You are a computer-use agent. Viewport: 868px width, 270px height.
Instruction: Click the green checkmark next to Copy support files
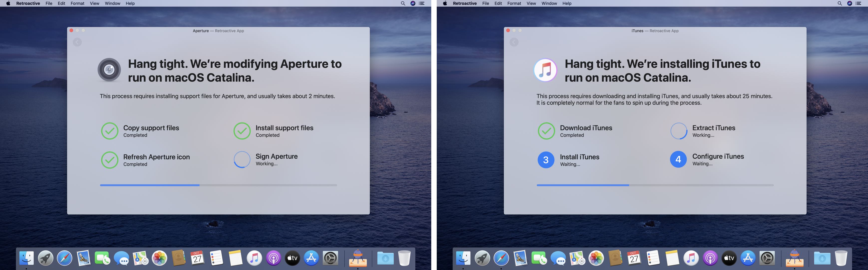point(110,131)
